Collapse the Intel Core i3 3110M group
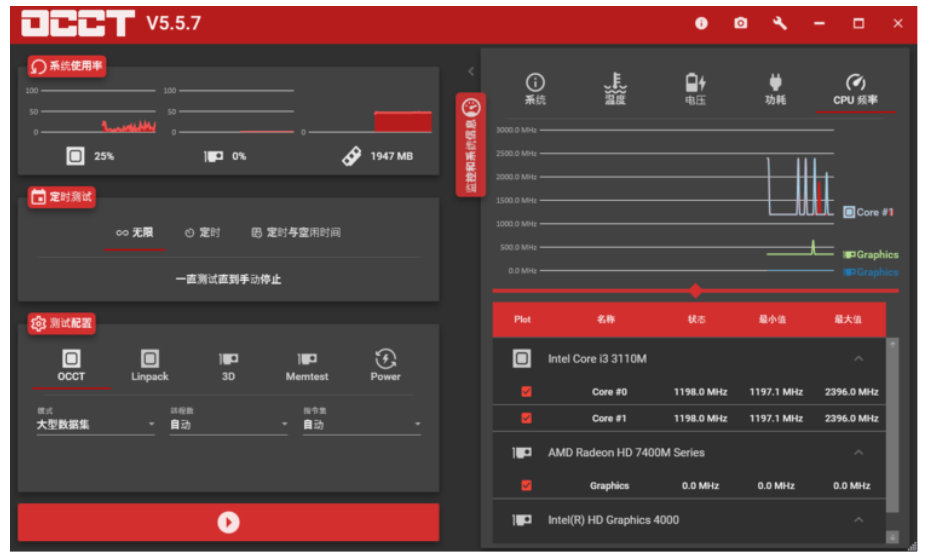The image size is (926, 560). point(859,359)
